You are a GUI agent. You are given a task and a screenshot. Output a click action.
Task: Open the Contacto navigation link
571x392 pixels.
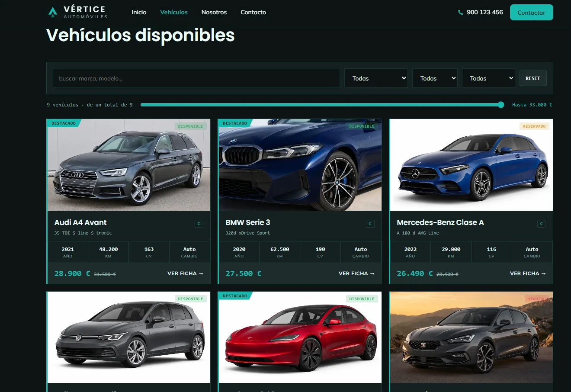click(253, 12)
